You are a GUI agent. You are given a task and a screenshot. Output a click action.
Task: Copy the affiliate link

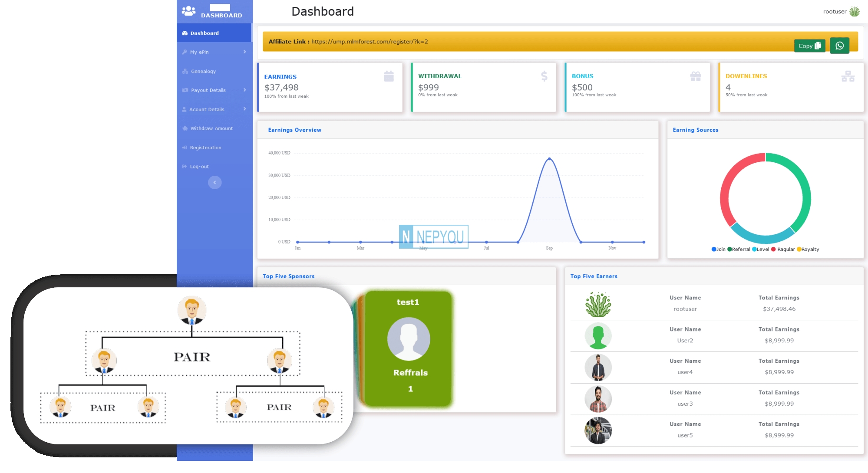809,46
